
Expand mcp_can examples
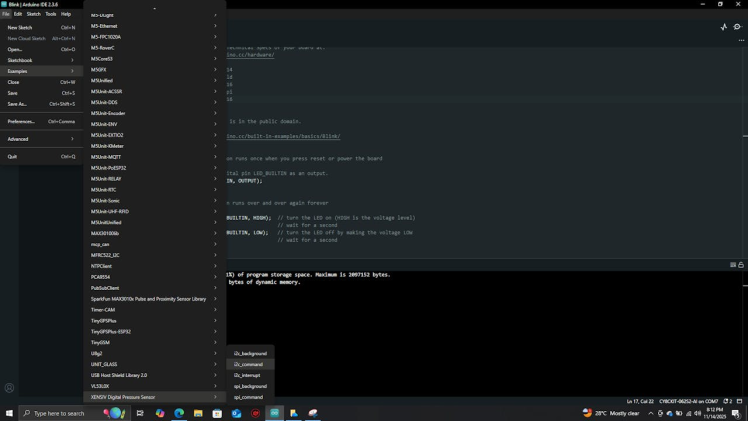point(154,244)
